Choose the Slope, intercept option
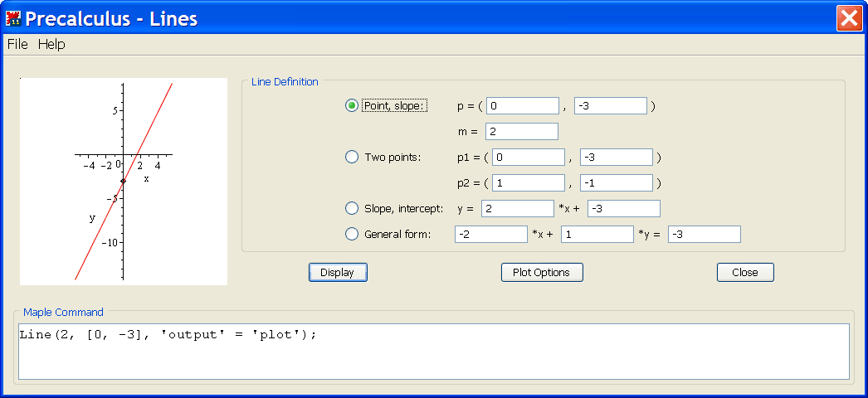Screen dimensions: 868x398 point(352,209)
